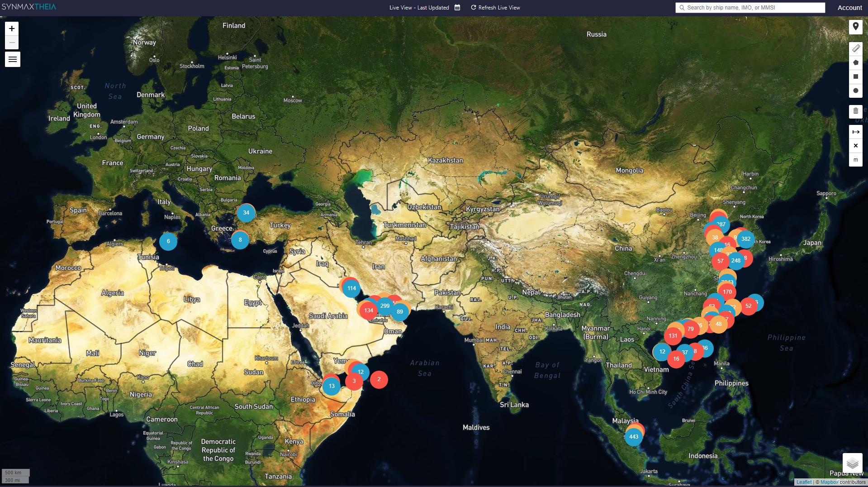Focus the ship name, IMO, or MMSI search box
This screenshot has width=868, height=487.
pos(750,8)
